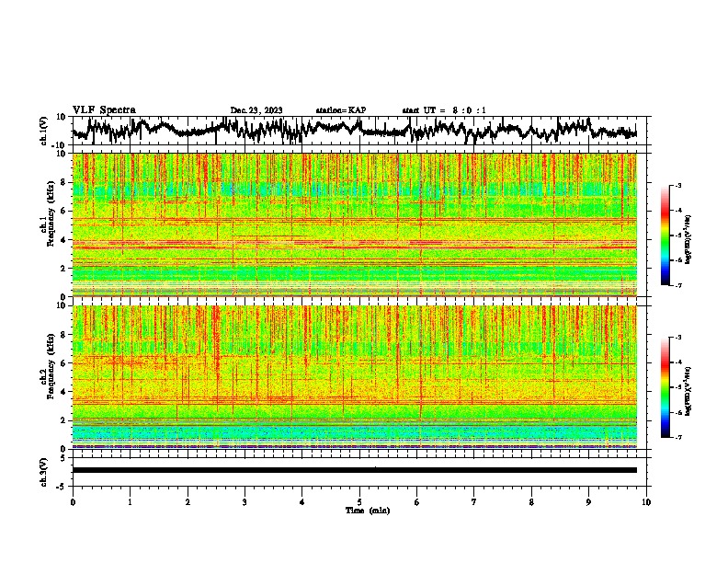Click the "2" kHz tick of ch.2 spectrogram

pos(64,420)
